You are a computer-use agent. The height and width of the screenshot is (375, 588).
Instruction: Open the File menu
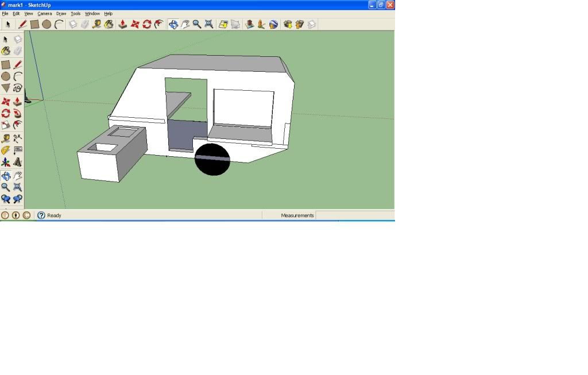pos(5,14)
